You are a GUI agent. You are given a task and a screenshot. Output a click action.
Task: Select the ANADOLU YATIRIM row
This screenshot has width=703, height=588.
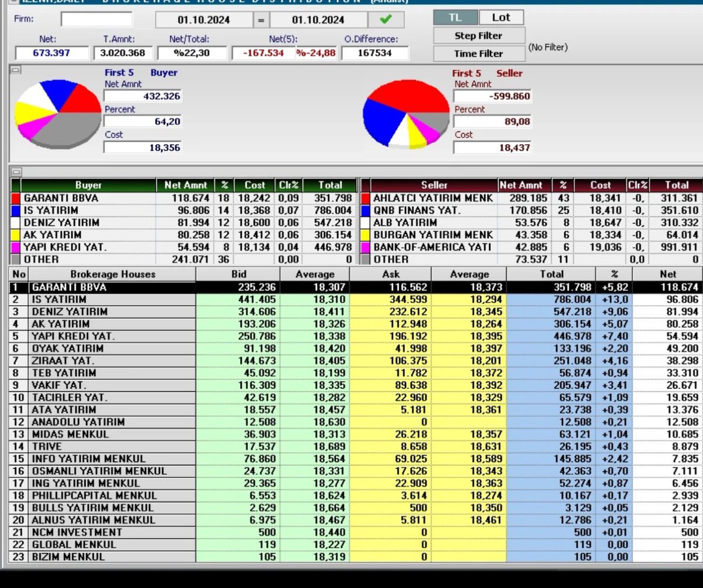point(356,422)
